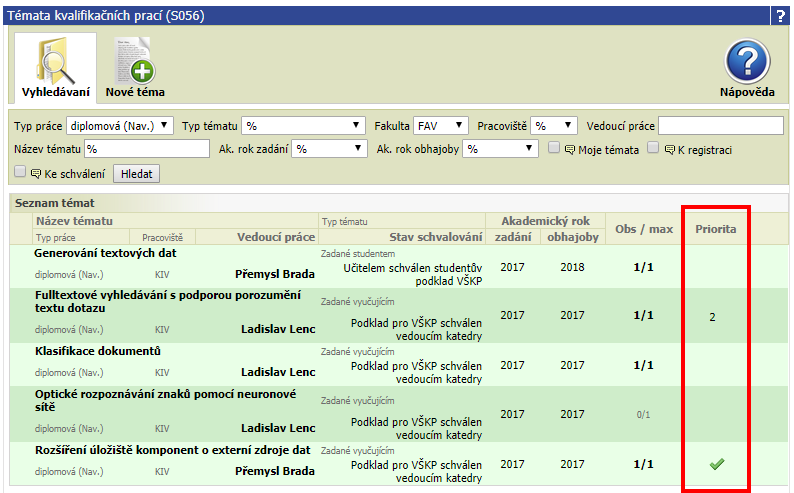Click into the Název tématu text field
Viewport: 794px width, 493px height.
click(x=147, y=149)
